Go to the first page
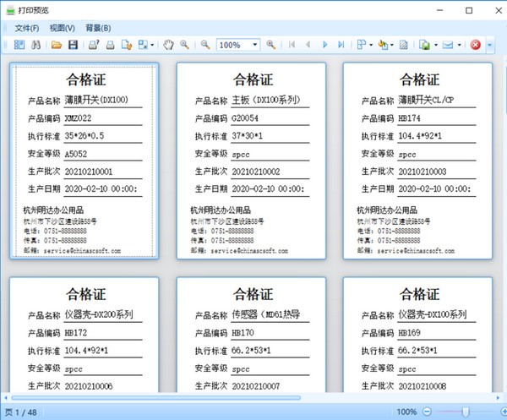Image resolution: width=507 pixels, height=420 pixels. click(x=292, y=45)
